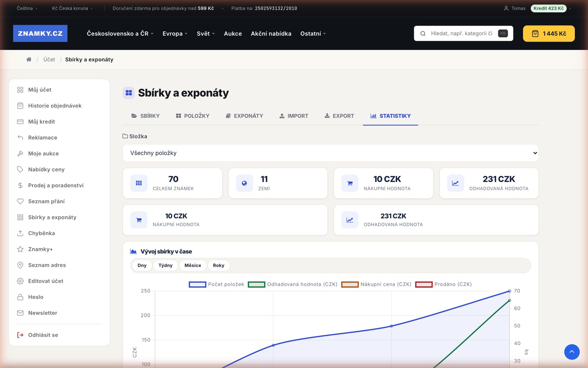
Task: Click the search magnifier icon
Action: 423,33
